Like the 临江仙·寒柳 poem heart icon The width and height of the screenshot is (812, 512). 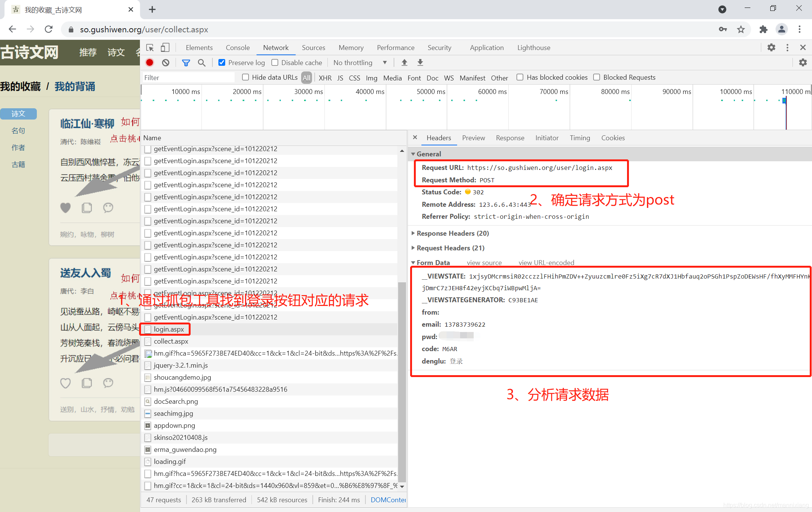(65, 208)
